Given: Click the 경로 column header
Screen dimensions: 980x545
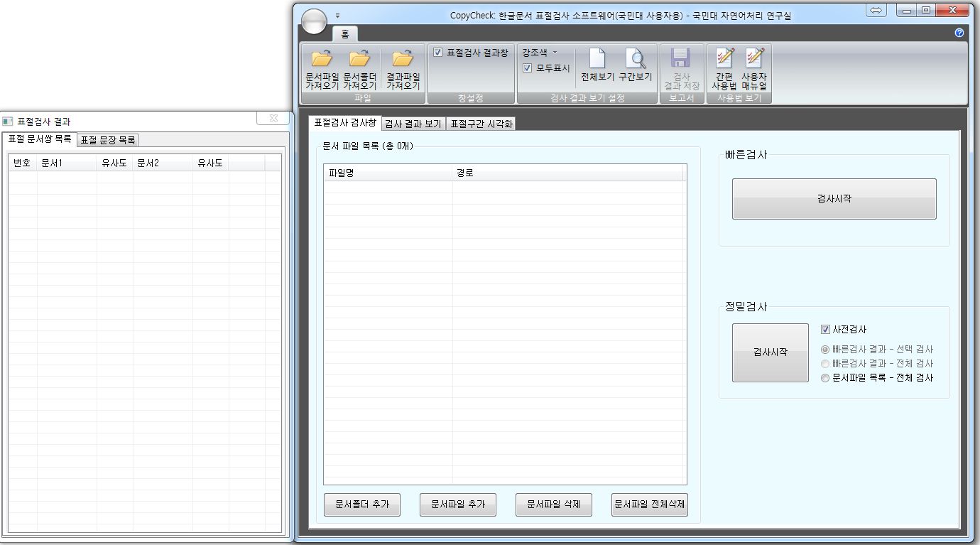Looking at the screenshot, I should 568,173.
